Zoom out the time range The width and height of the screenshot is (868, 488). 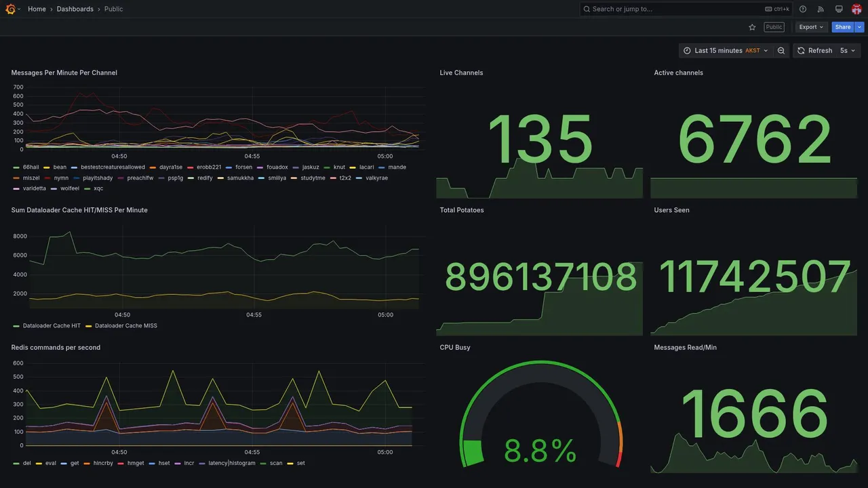[x=781, y=51]
